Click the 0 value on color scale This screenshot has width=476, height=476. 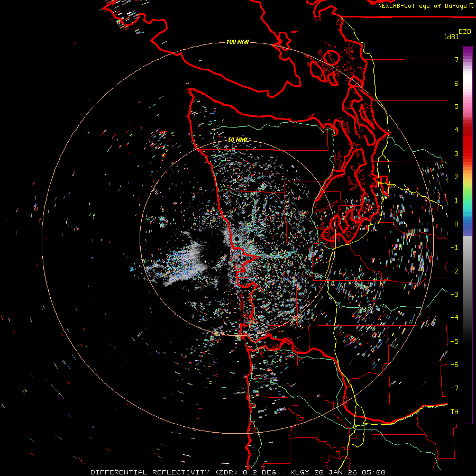456,224
